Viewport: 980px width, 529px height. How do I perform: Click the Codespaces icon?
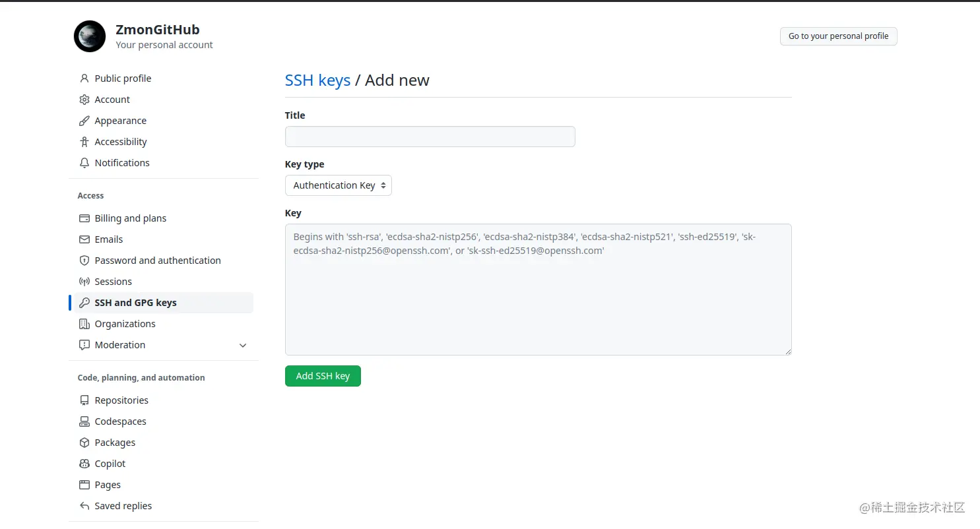[x=84, y=421]
